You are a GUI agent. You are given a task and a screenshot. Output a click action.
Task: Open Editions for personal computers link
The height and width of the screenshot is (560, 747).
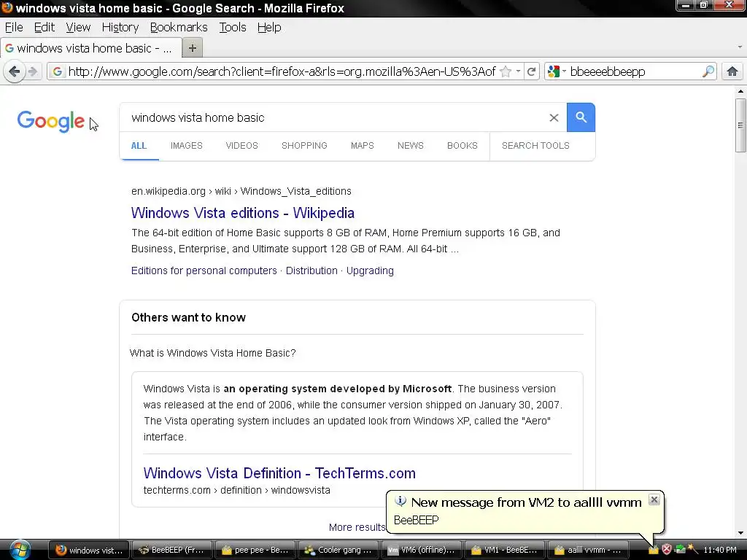(x=204, y=271)
